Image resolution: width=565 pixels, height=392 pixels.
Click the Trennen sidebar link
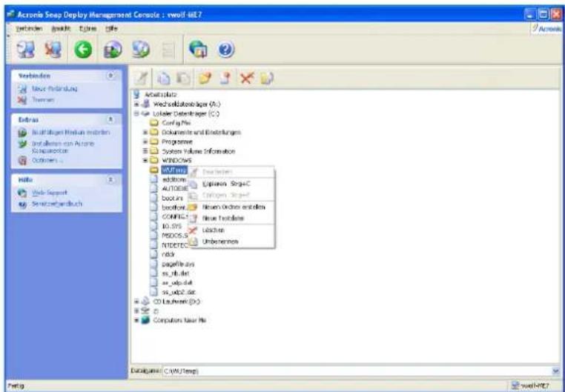pyautogui.click(x=43, y=100)
